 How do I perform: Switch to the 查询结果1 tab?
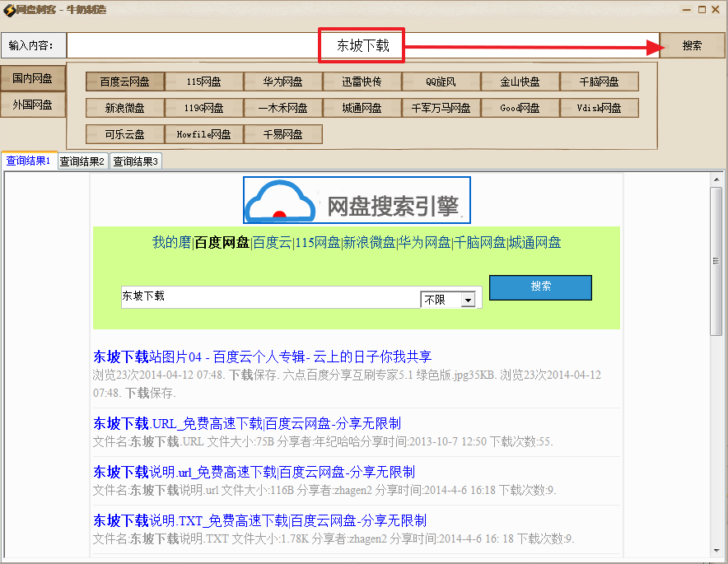29,161
